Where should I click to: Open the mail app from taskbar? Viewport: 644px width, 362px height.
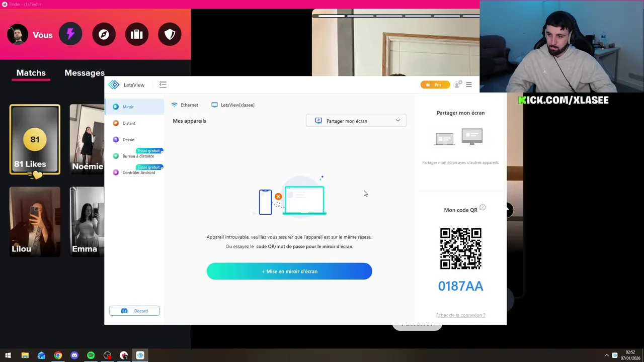point(41,355)
